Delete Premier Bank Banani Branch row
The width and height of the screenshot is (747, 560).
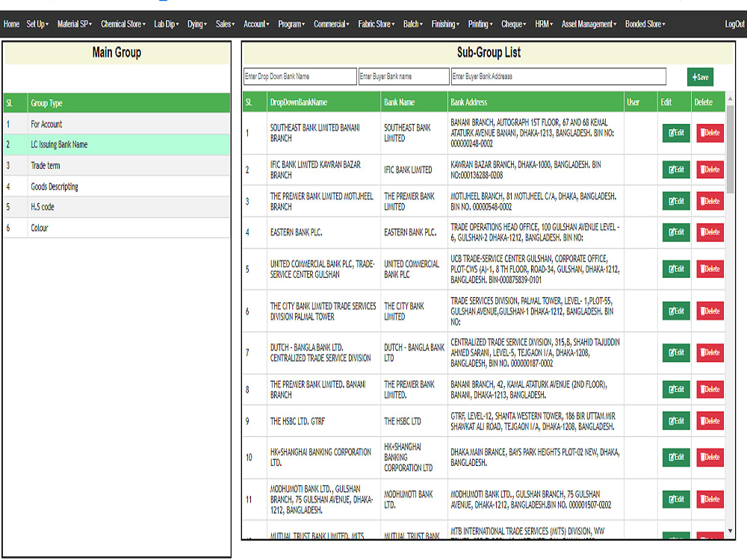click(x=710, y=390)
